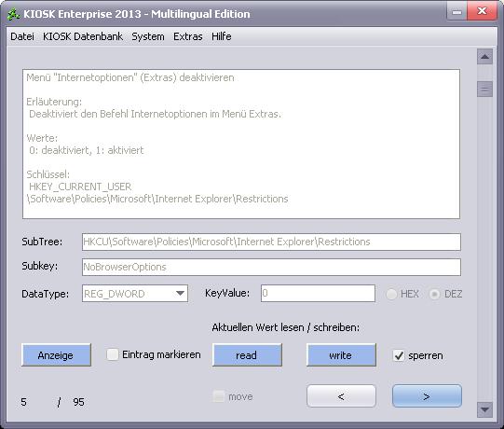Close the KIOSK Enterprise window
Screen dimensions: 504x429
point(482,11)
